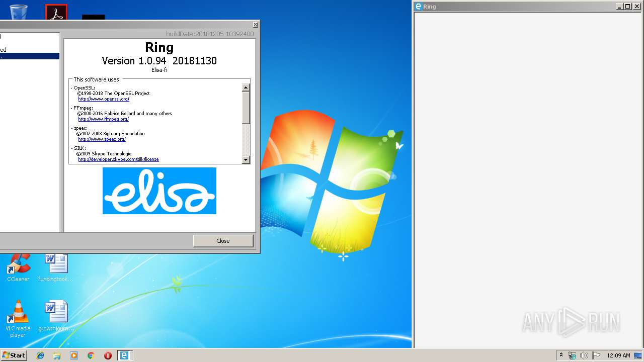Viewport: 644px width, 362px height.
Task: Click the network tray icon
Action: tap(572, 355)
